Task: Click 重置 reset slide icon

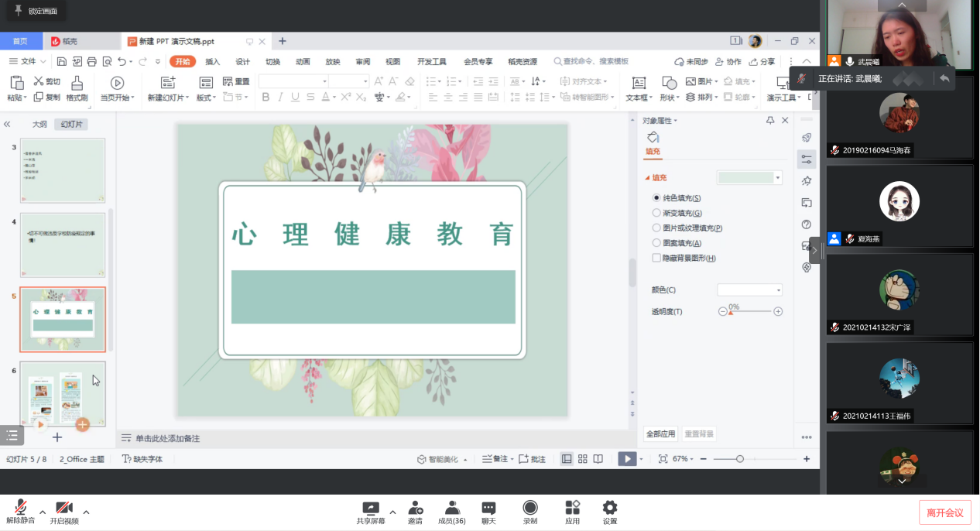Action: (x=236, y=81)
